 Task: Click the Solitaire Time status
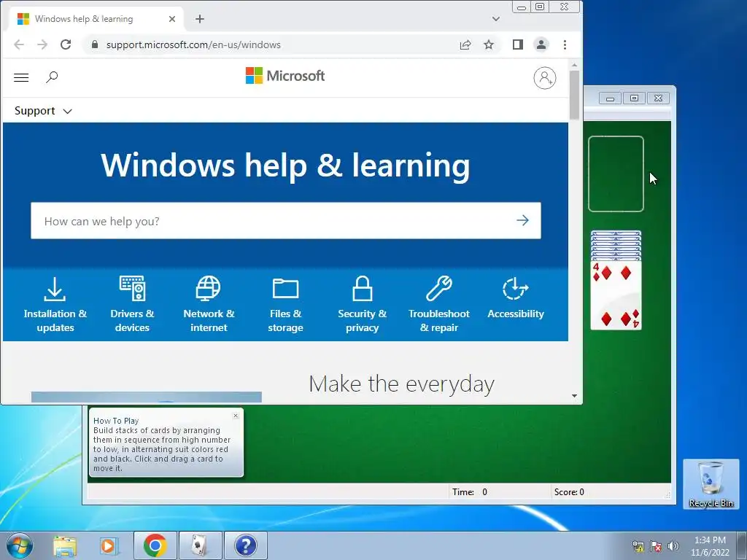pyautogui.click(x=470, y=492)
